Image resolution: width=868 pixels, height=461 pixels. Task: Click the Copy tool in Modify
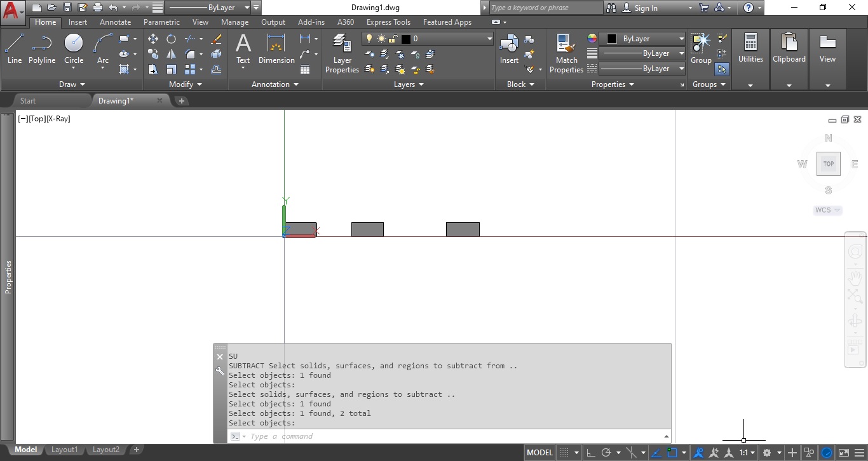(x=153, y=54)
